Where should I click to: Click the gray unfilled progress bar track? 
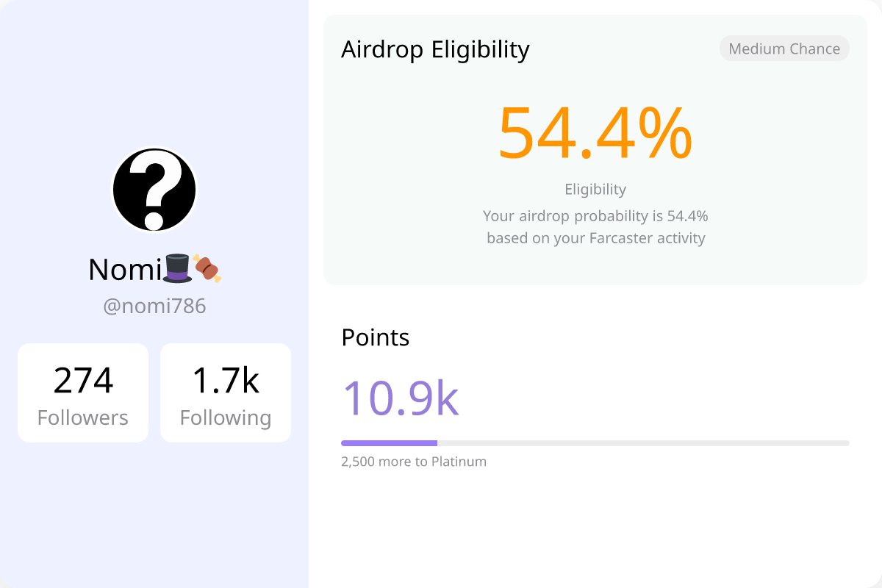(x=644, y=443)
